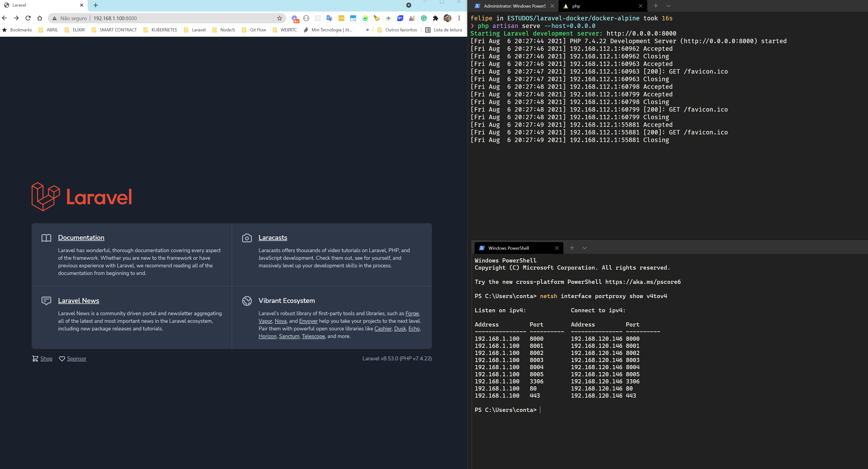Open the second terminal's tab dropdown
This screenshot has width=868, height=469.
(x=585, y=248)
